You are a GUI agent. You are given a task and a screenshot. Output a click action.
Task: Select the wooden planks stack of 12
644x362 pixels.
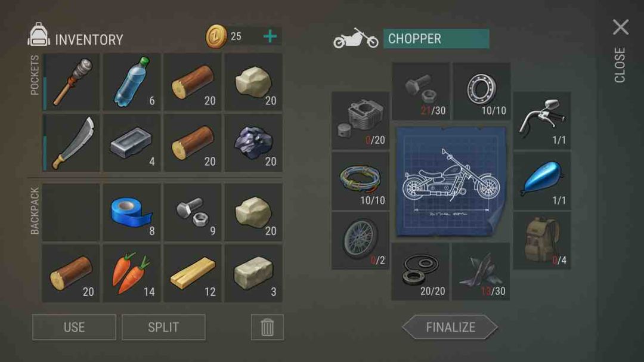192,273
